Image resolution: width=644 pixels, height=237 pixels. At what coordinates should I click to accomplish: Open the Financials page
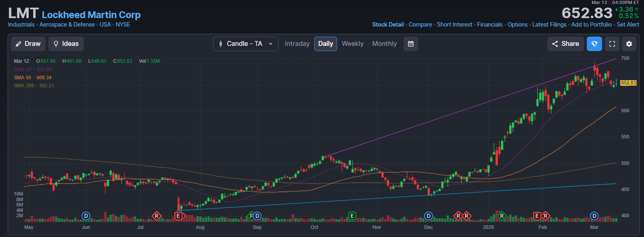(490, 25)
